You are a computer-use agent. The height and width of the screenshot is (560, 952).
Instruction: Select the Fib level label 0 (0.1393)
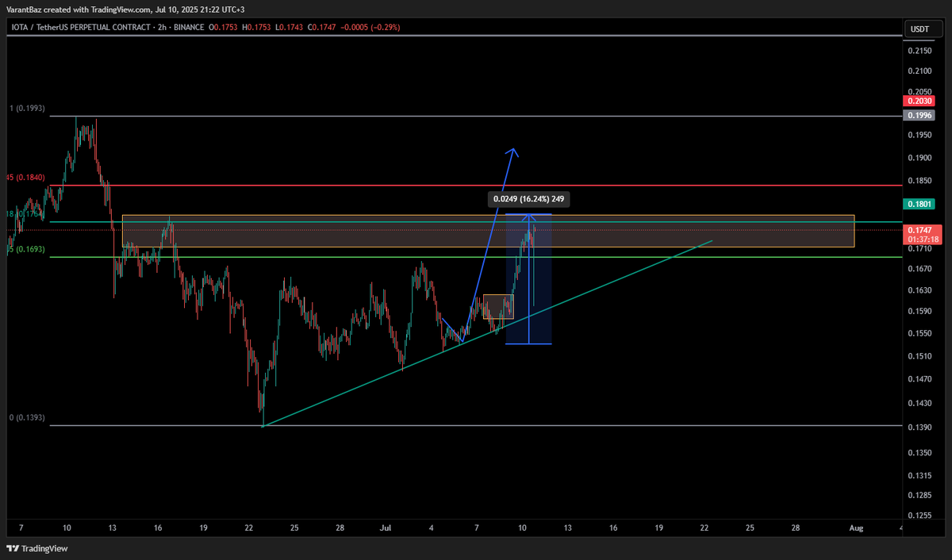pyautogui.click(x=27, y=417)
